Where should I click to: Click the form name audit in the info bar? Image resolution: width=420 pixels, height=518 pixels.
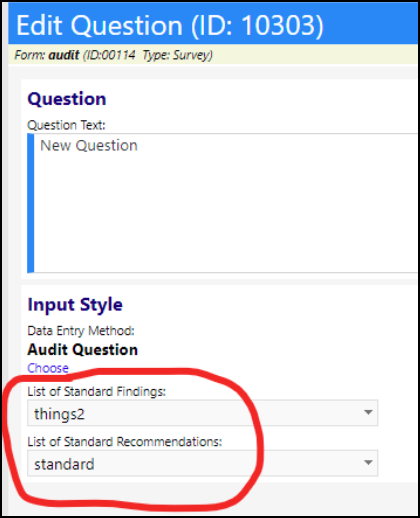tap(64, 55)
